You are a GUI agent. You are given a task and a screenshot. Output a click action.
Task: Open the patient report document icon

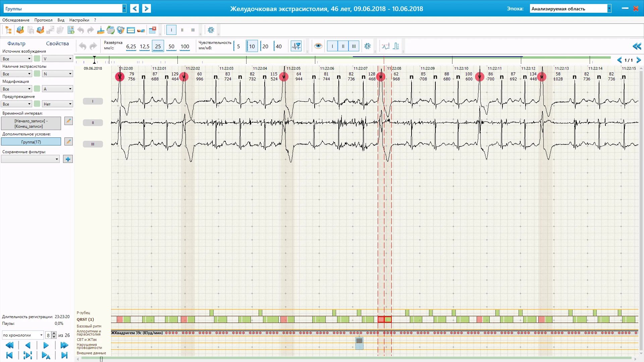click(71, 30)
